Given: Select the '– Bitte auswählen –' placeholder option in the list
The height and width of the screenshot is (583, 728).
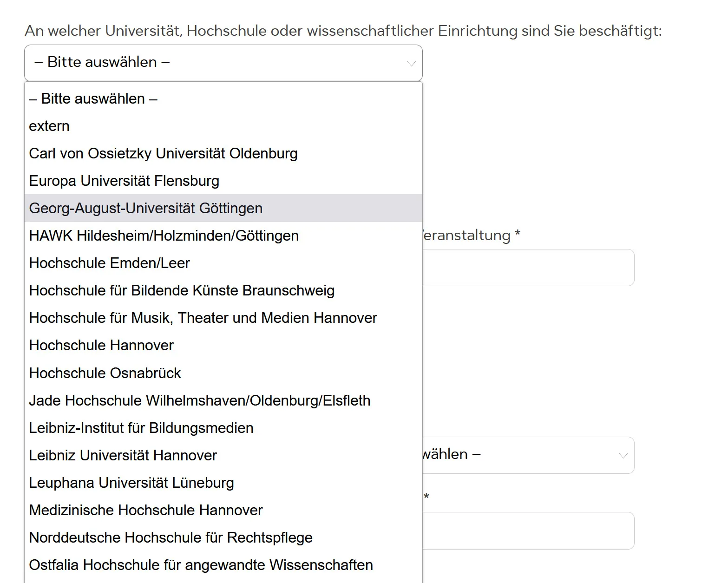Looking at the screenshot, I should (223, 98).
